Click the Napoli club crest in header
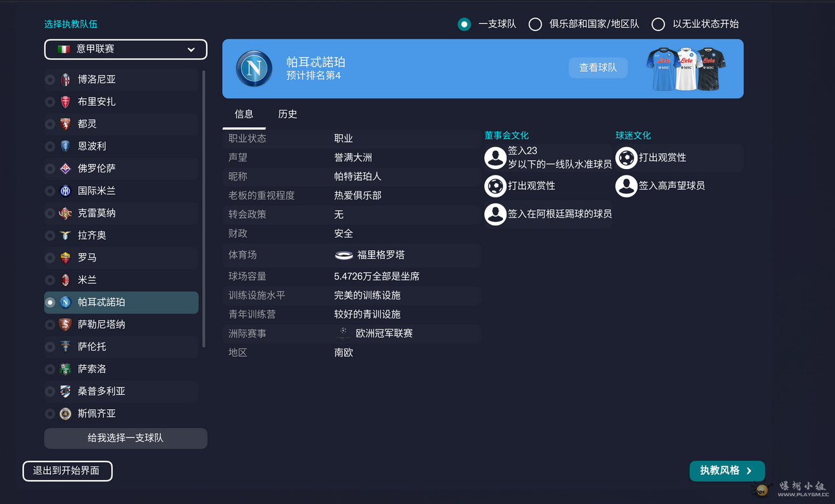835x504 pixels. click(254, 68)
